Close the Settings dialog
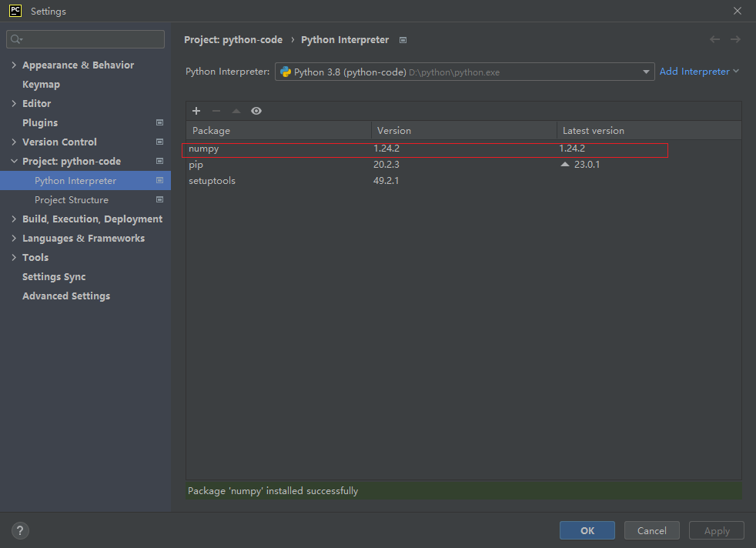756x548 pixels. coord(738,11)
